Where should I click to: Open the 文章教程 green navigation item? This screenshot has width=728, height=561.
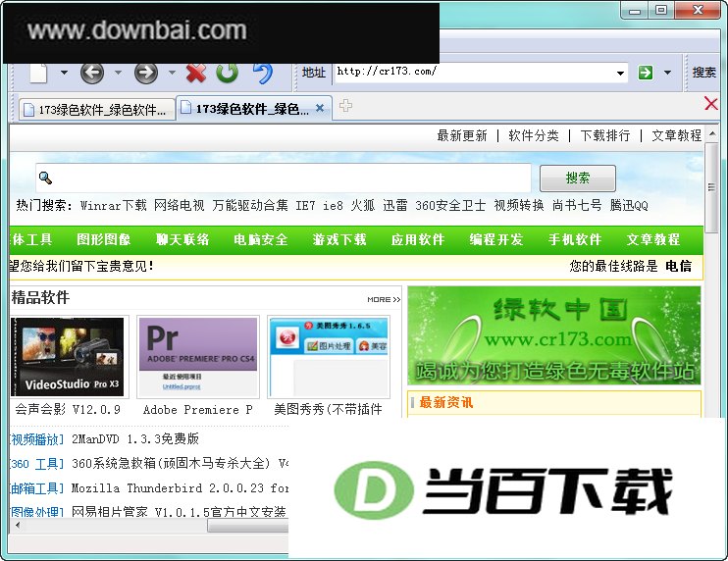click(653, 239)
